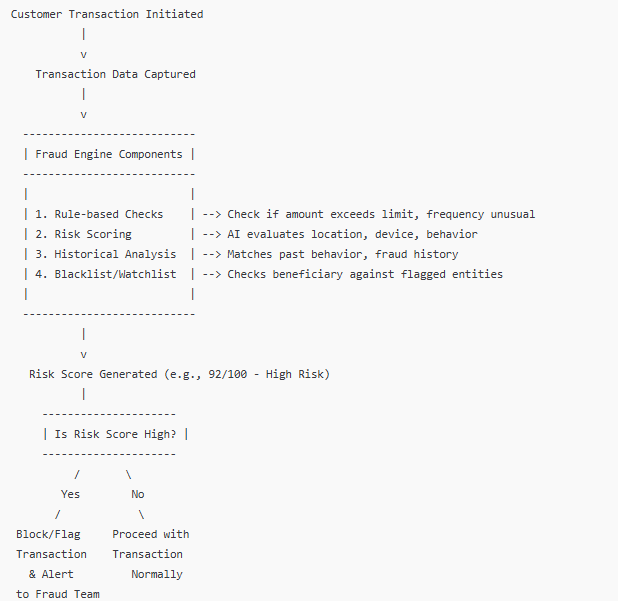Click '4. Blacklist/Watchlist' list entry
This screenshot has height=601, width=618.
(x=106, y=274)
